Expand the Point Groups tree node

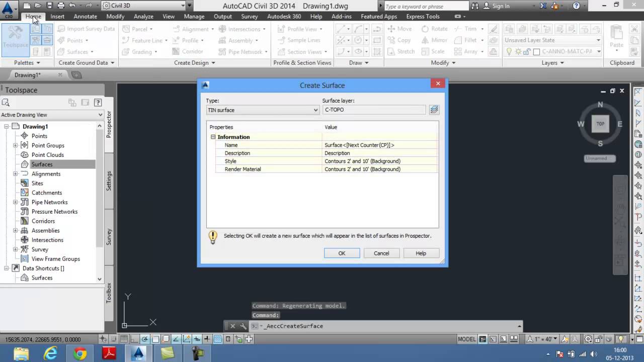click(16, 145)
